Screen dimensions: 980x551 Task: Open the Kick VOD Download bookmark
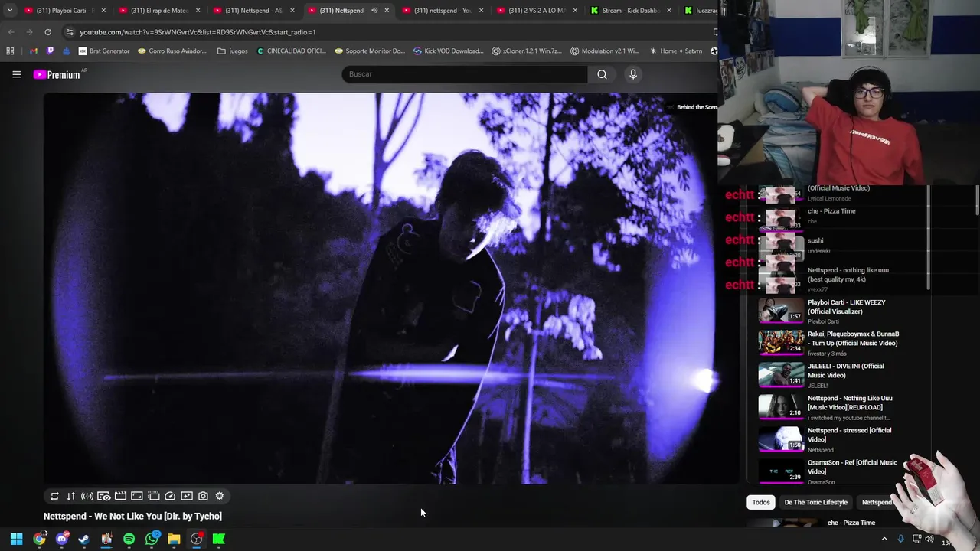coord(449,51)
